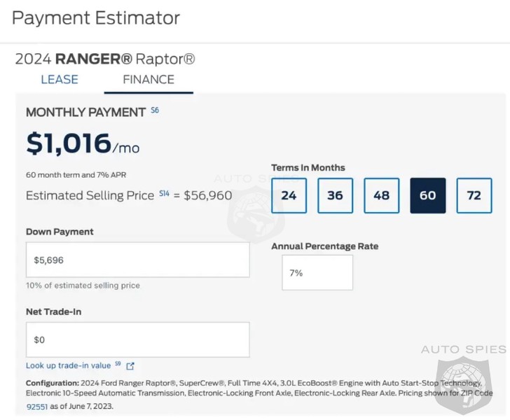Select the 36 month term

(335, 195)
